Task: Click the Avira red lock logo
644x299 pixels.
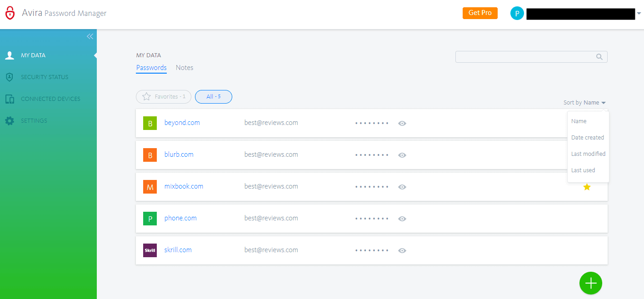Action: 10,13
